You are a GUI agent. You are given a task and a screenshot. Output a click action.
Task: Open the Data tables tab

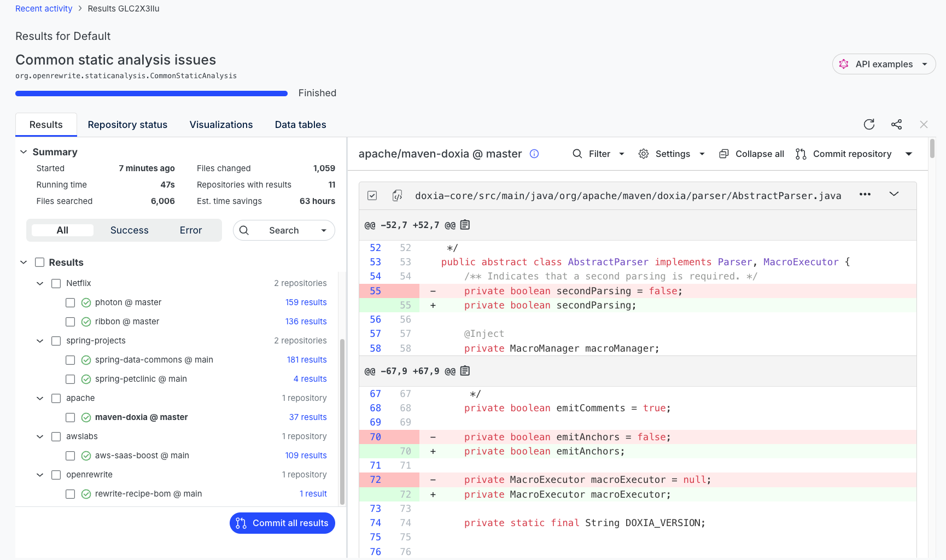300,125
